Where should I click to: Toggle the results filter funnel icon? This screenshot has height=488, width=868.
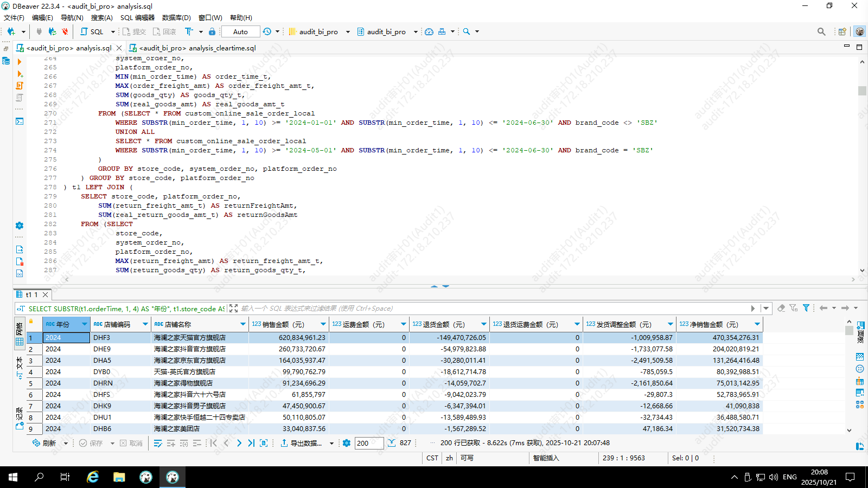pyautogui.click(x=806, y=308)
